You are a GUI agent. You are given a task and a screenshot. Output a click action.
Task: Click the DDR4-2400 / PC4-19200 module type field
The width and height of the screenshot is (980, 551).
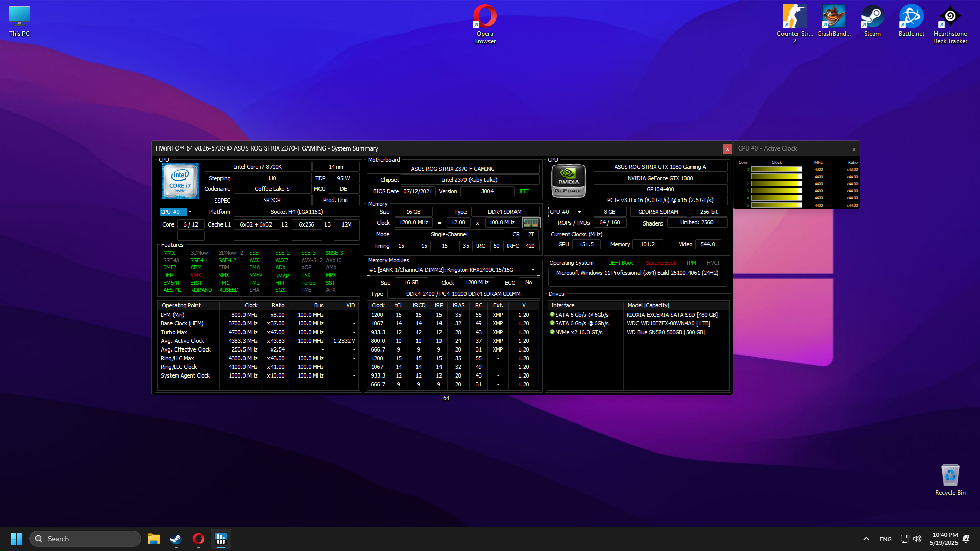463,294
